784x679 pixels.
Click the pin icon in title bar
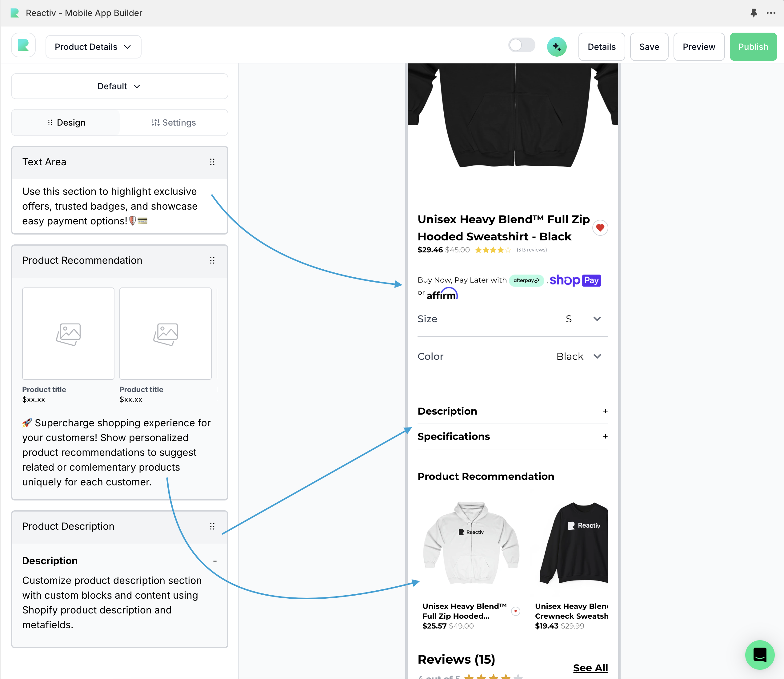coord(754,13)
